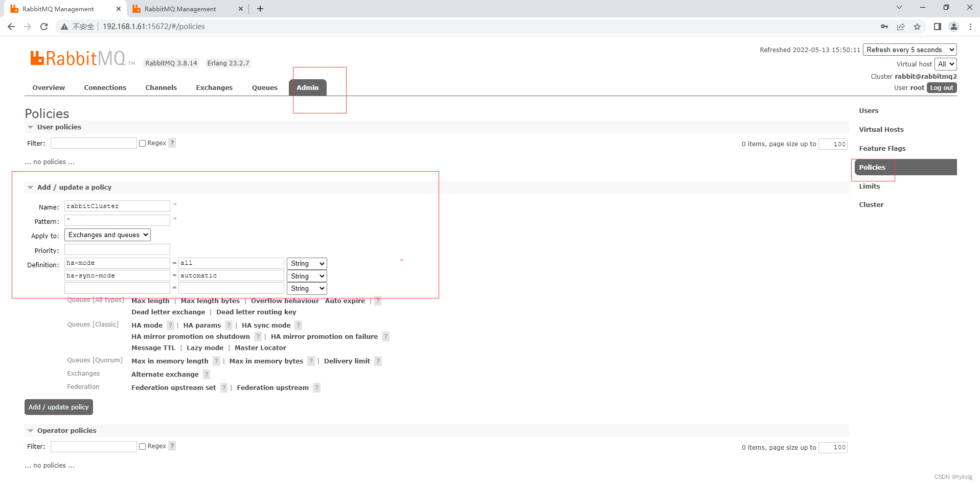Show help for Alternate exchange
The height and width of the screenshot is (485, 980).
click(207, 374)
